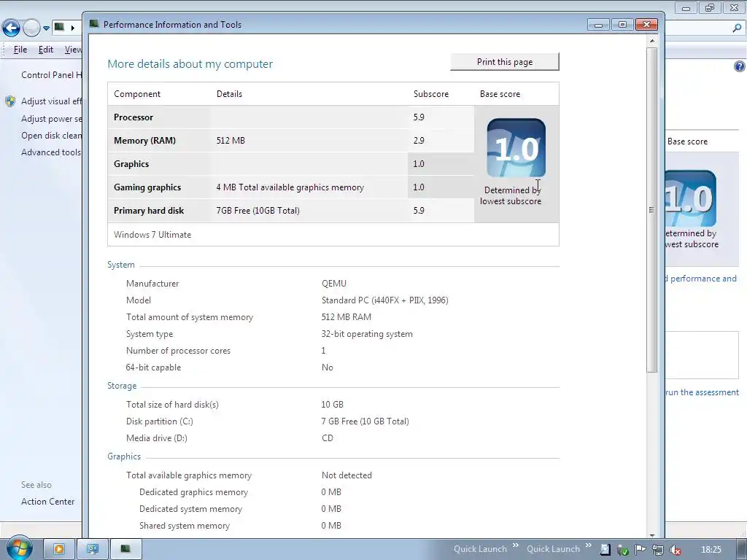Open Action Center link
747x560 pixels.
point(47,502)
